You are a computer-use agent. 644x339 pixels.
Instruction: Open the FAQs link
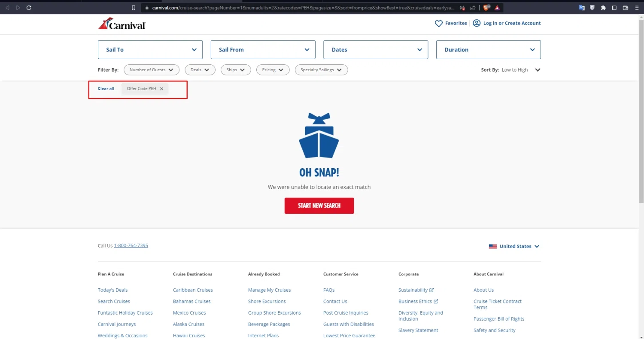click(x=329, y=290)
